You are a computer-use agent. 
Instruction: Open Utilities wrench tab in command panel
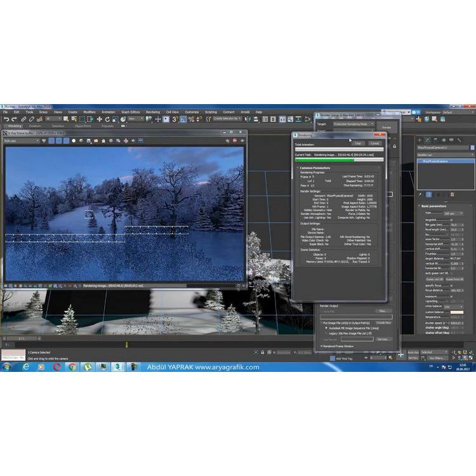click(x=459, y=140)
